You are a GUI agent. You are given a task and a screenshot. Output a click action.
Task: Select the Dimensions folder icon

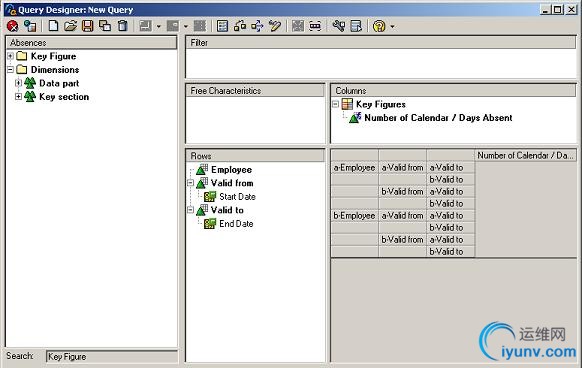[x=22, y=69]
